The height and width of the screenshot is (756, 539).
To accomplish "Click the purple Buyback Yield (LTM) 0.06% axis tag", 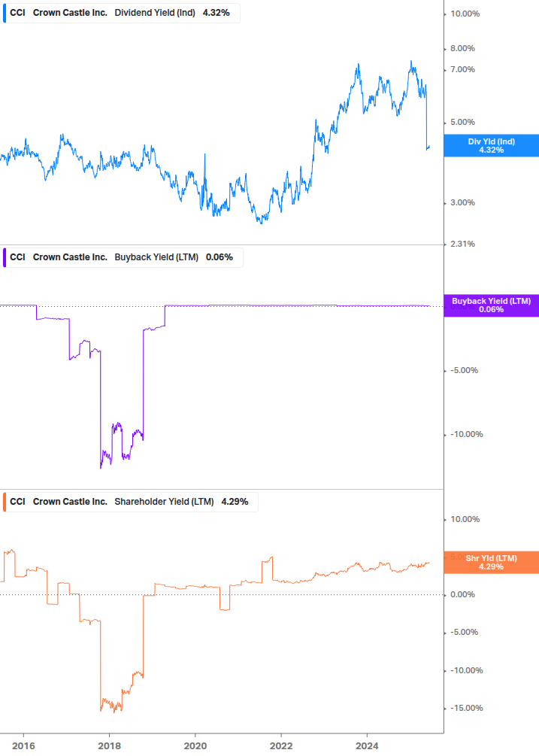I will click(x=492, y=305).
